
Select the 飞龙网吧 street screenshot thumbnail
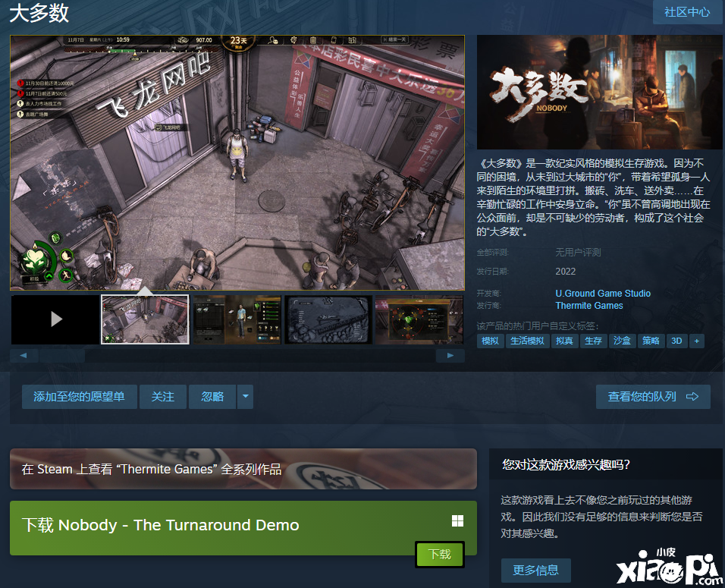coord(145,319)
